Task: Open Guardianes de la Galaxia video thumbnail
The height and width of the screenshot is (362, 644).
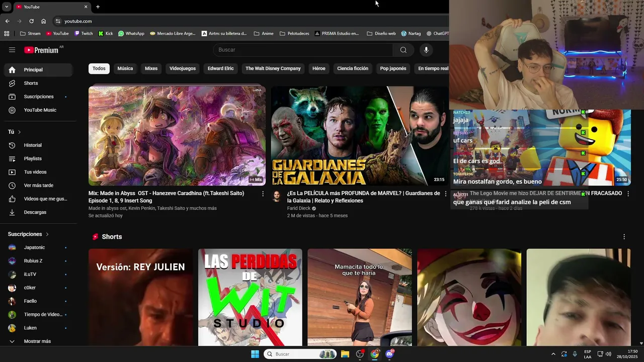Action: point(360,136)
